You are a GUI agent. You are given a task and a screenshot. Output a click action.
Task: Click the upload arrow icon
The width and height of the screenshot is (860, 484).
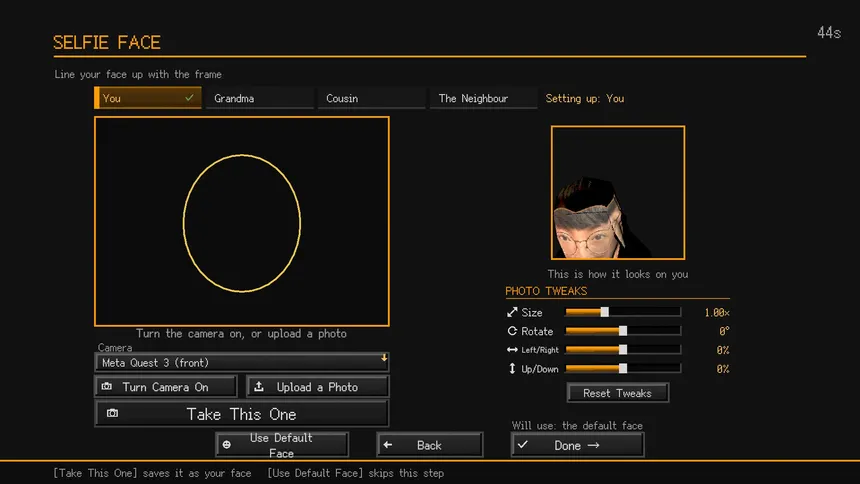(x=259, y=386)
